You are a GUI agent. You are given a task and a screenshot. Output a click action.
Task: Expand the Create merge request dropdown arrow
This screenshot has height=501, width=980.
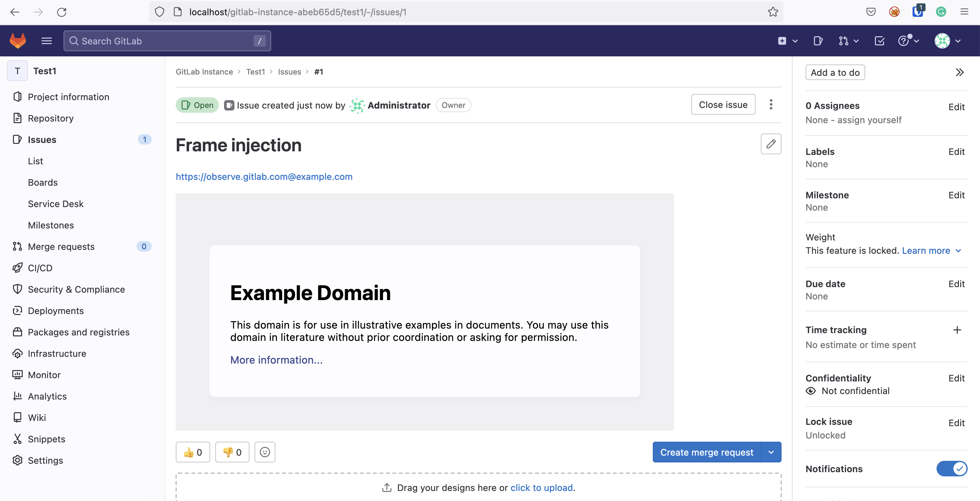[771, 452]
